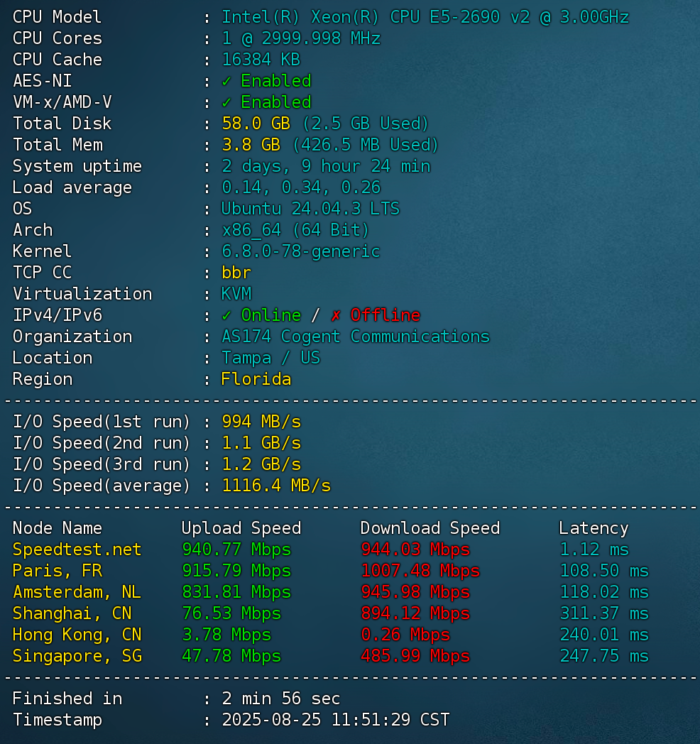Select the organization 'AS174 Cogent Communications'
700x744 pixels.
356,337
